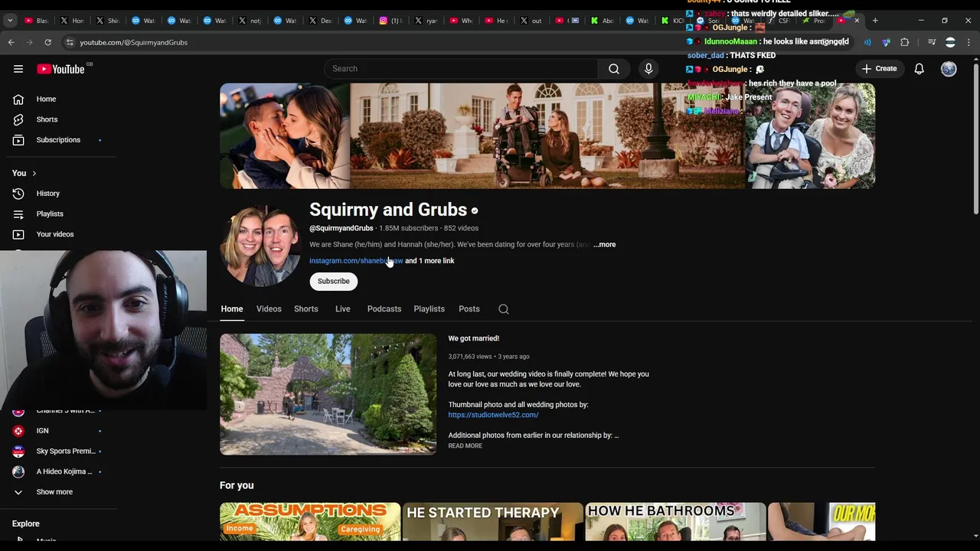The image size is (980, 551).
Task: Expand the You section chevron
Action: (34, 173)
